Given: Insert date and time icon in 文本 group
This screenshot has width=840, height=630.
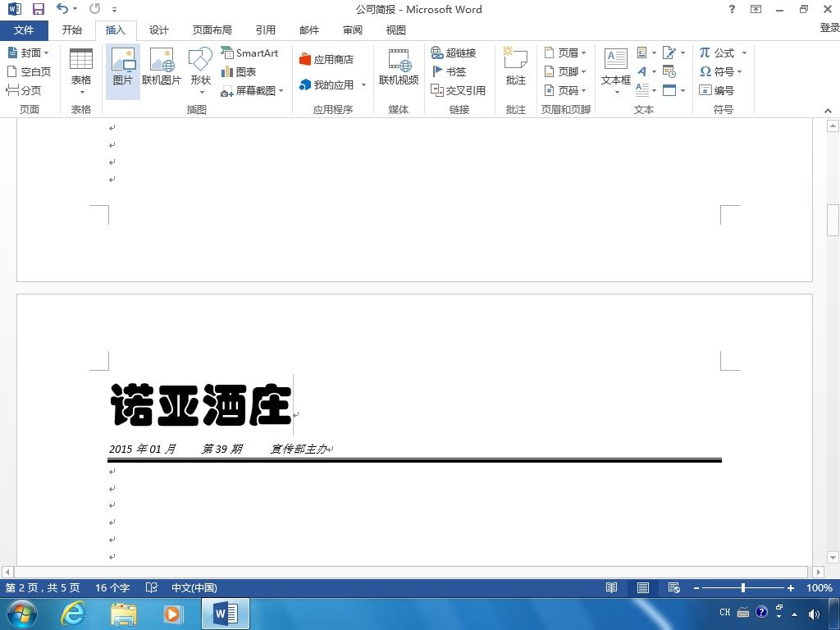Looking at the screenshot, I should 669,71.
